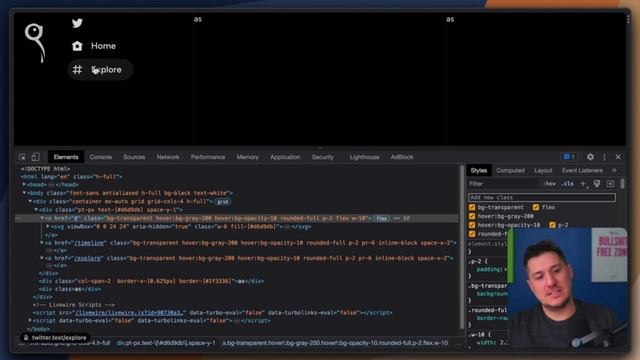Image resolution: width=640 pixels, height=360 pixels.
Task: Uncheck the rounded-full class checkbox
Action: (472, 234)
